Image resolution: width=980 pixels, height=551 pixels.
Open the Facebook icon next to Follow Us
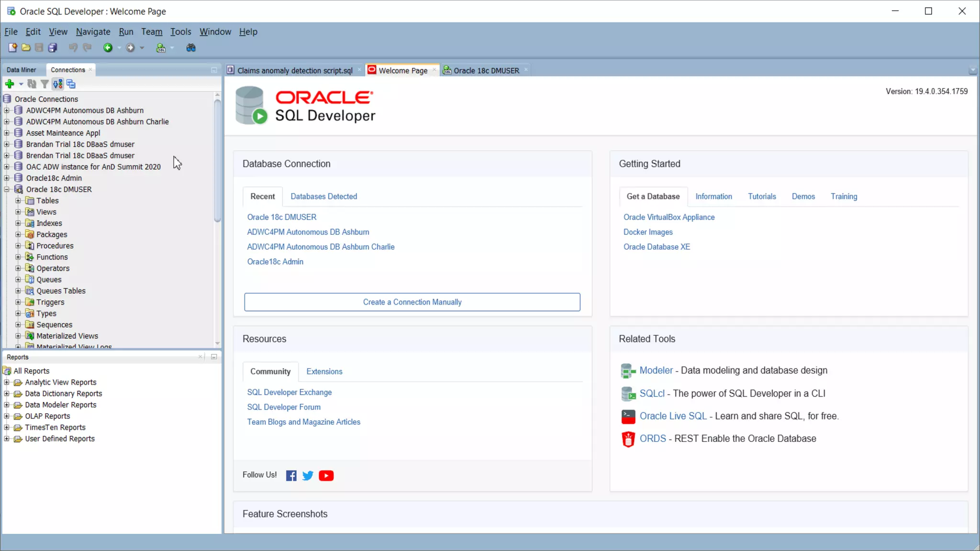click(291, 475)
